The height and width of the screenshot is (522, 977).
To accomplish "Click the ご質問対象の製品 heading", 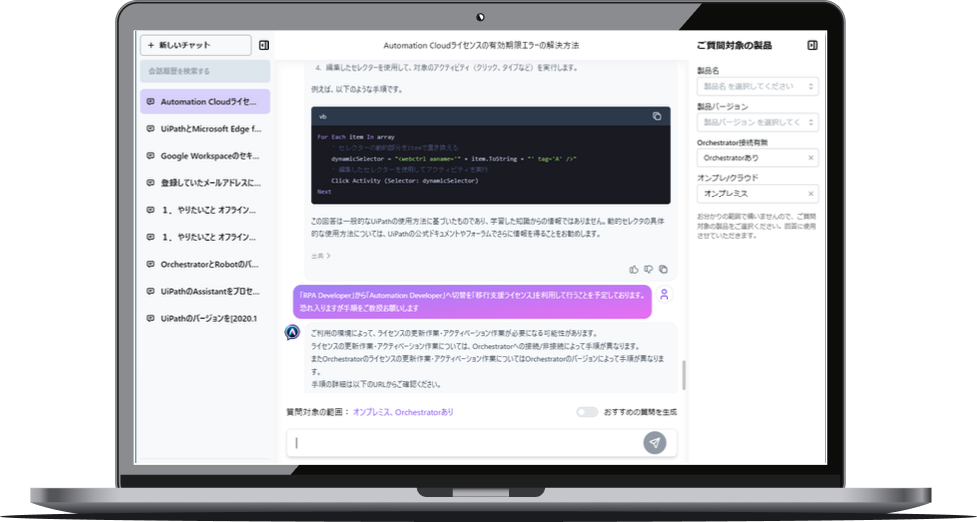I will tap(734, 45).
